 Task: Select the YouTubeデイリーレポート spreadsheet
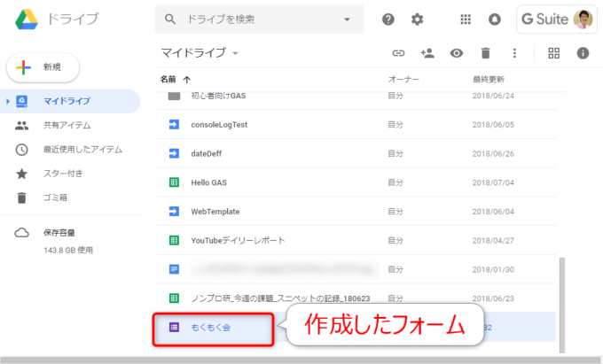click(x=238, y=240)
